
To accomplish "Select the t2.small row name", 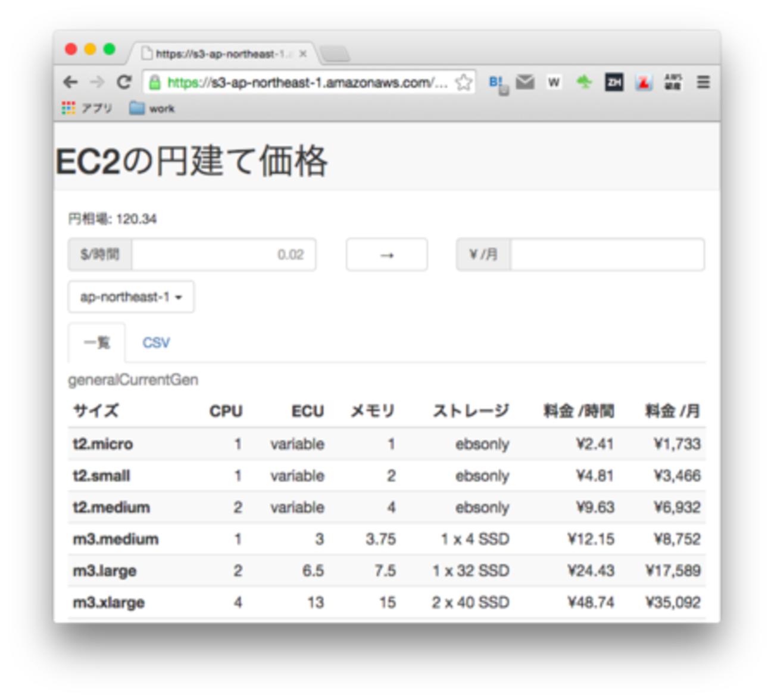I will click(x=101, y=476).
